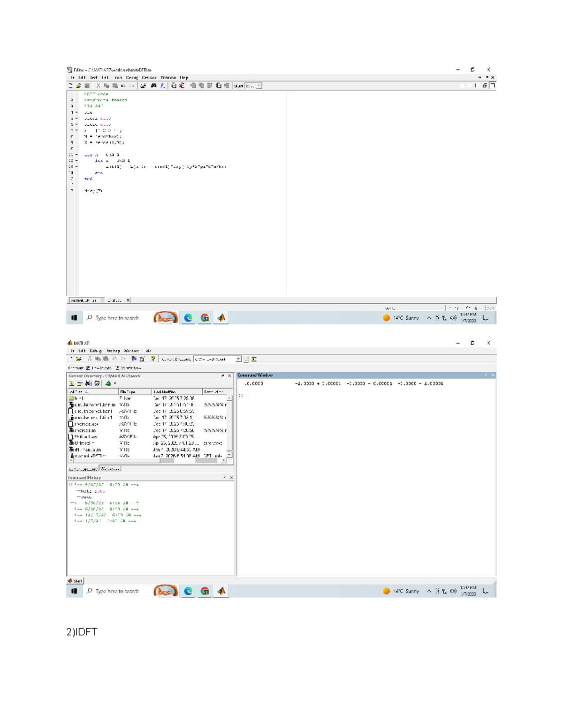This screenshot has height=728, width=563.
Task: Open GUIDE from the MATLAB toolbar icon
Action: [x=143, y=360]
